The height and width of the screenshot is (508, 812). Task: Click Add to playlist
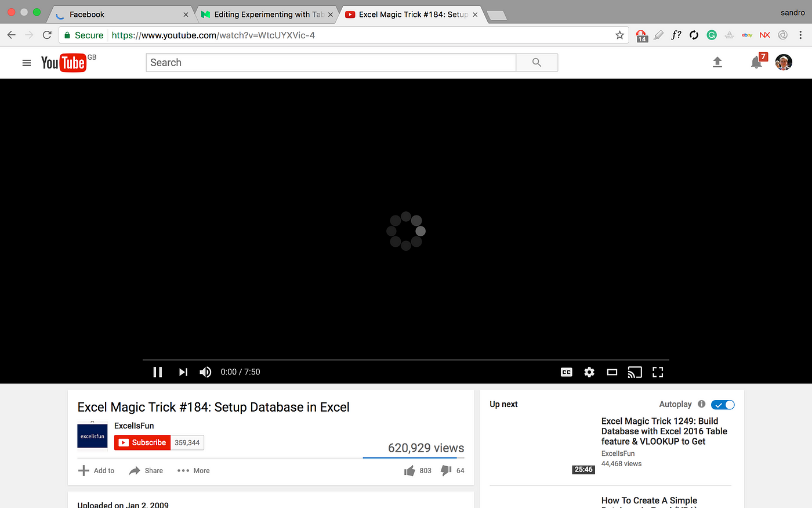(96, 471)
